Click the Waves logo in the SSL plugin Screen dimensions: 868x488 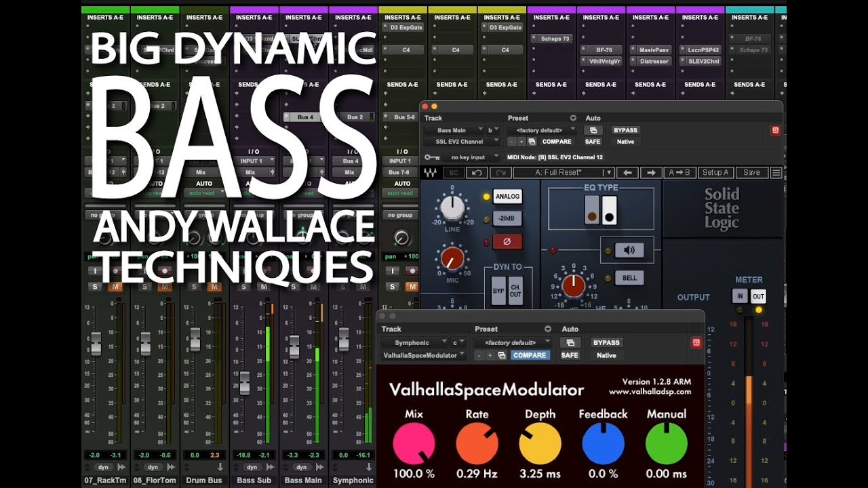tap(431, 173)
